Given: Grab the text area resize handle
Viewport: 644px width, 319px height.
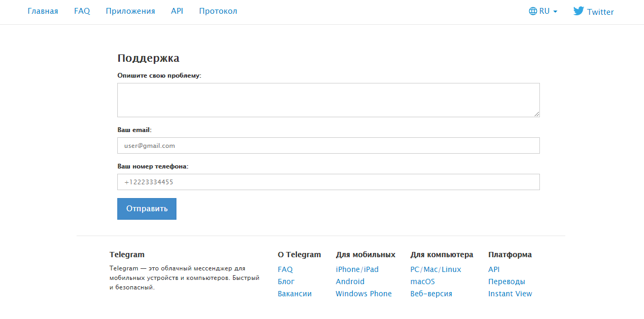Looking at the screenshot, I should 536,114.
